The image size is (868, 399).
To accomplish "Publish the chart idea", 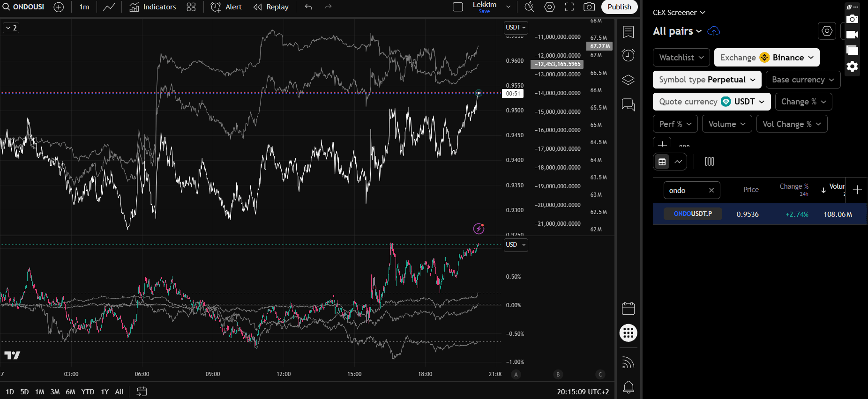I will [x=620, y=7].
